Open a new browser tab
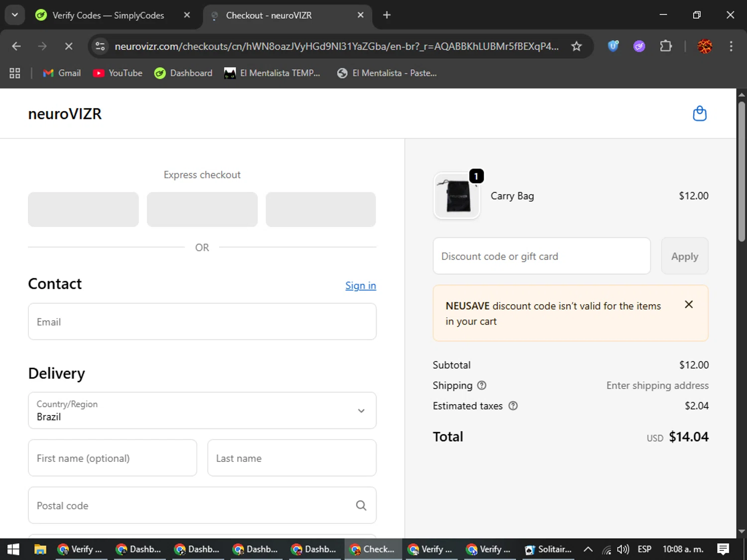This screenshot has height=560, width=747. click(387, 15)
